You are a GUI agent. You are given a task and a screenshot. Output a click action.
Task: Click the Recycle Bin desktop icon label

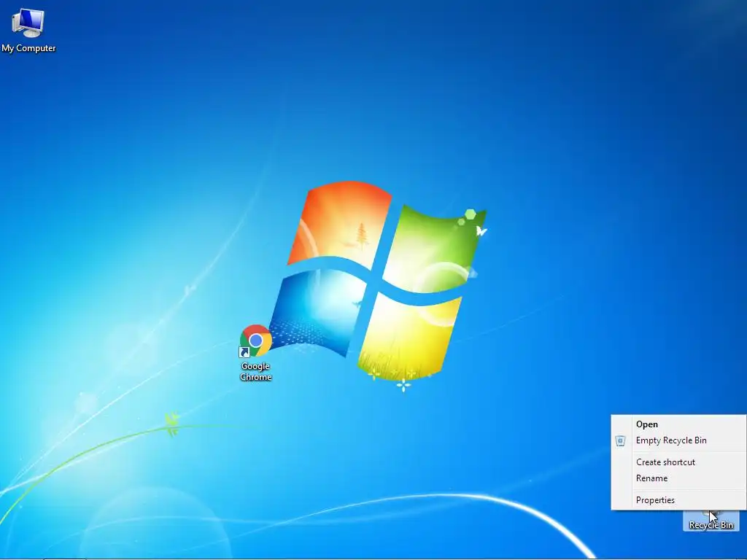(x=711, y=525)
